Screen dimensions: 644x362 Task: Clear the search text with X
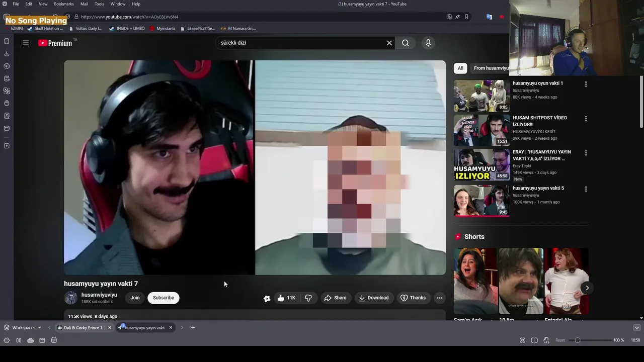[x=389, y=43]
